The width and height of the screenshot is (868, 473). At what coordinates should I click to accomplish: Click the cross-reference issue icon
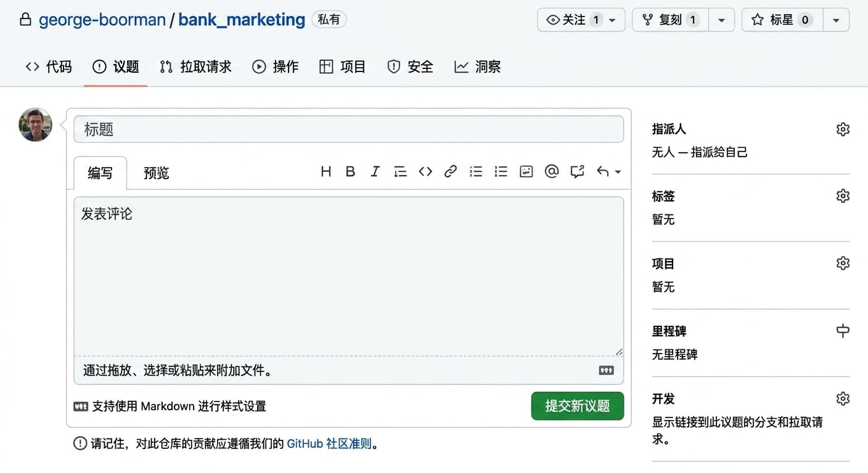tap(577, 172)
